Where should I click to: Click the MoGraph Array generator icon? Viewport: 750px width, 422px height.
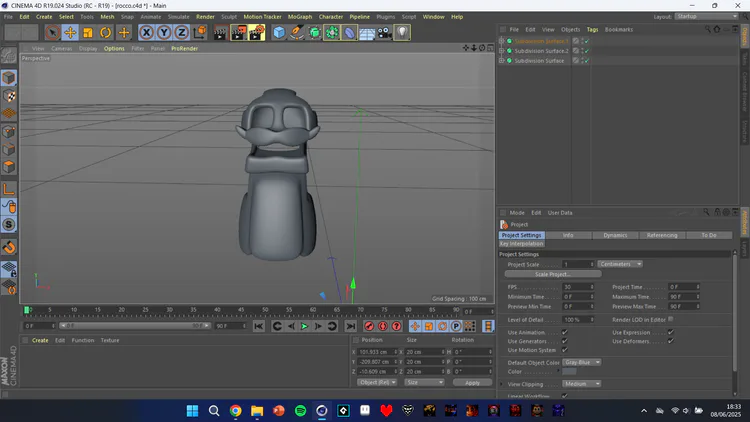tap(332, 33)
